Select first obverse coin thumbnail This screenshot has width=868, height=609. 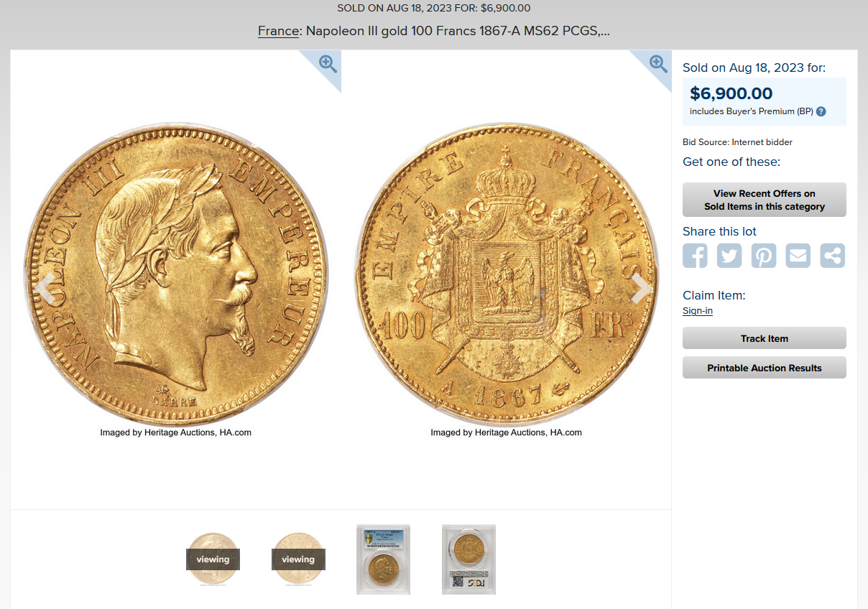[213, 559]
